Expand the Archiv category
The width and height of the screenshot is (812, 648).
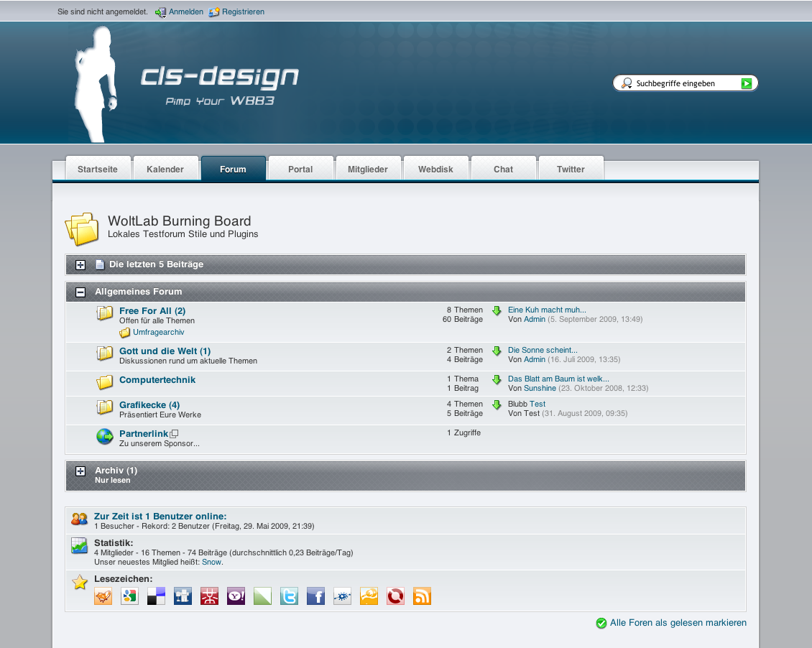click(80, 471)
